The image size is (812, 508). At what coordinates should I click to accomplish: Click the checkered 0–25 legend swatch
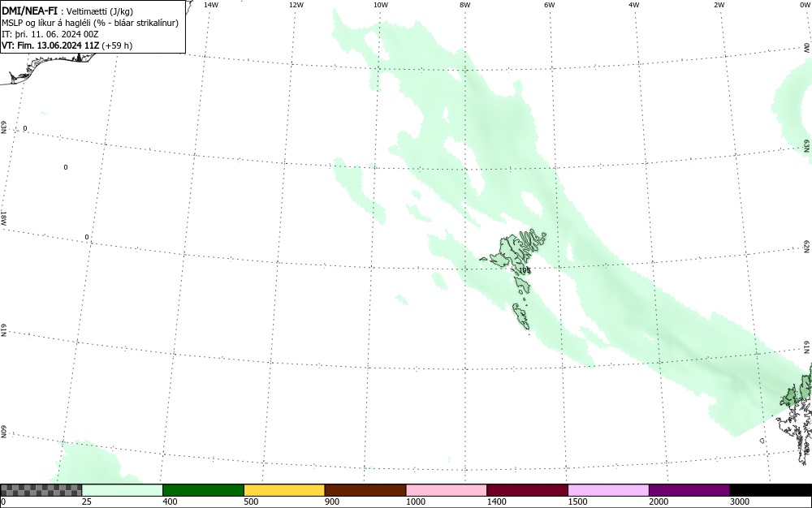tap(41, 490)
